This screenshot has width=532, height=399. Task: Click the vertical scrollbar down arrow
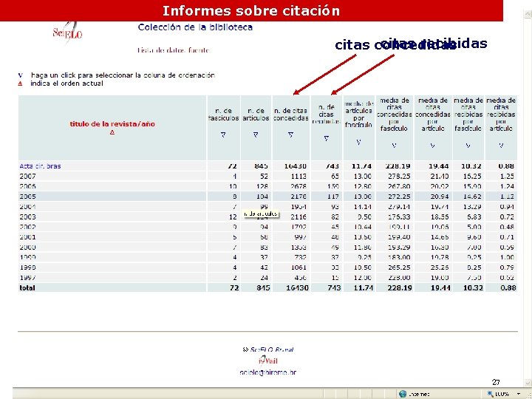(528, 383)
